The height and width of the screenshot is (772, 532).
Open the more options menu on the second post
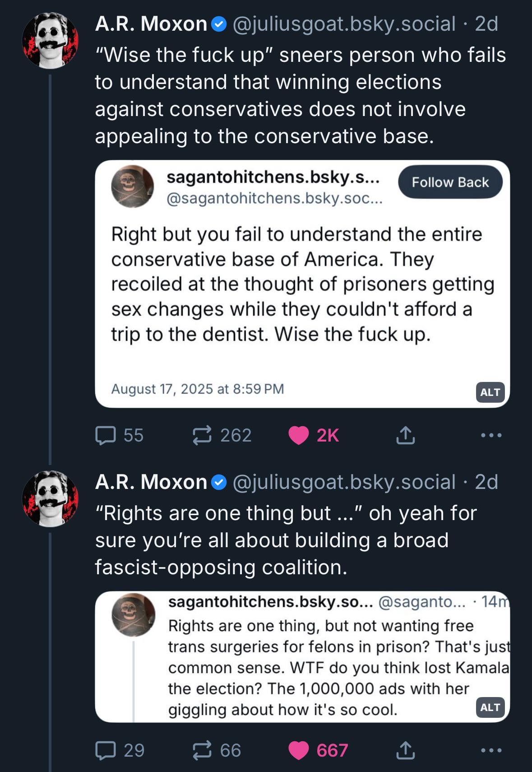[x=491, y=750]
